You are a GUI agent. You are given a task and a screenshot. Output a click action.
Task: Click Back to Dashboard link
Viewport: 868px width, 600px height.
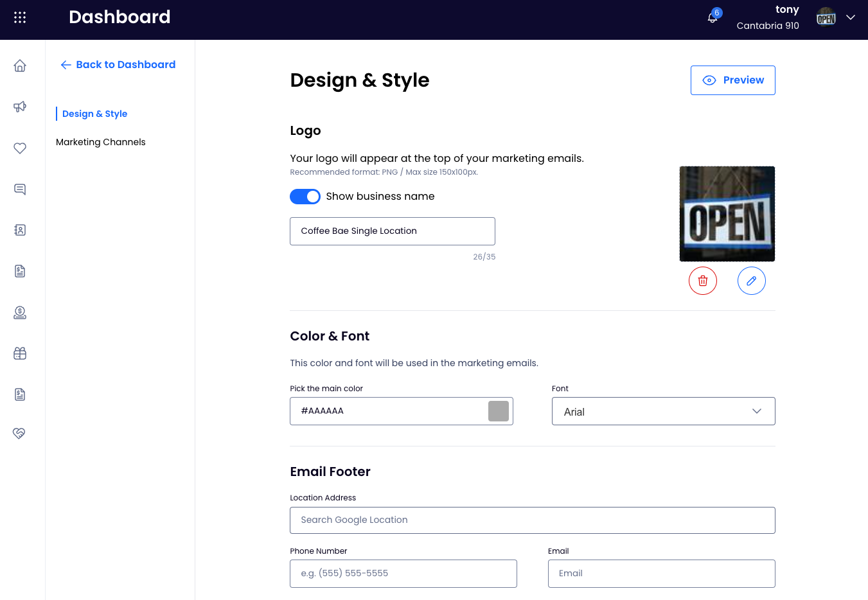coord(118,64)
